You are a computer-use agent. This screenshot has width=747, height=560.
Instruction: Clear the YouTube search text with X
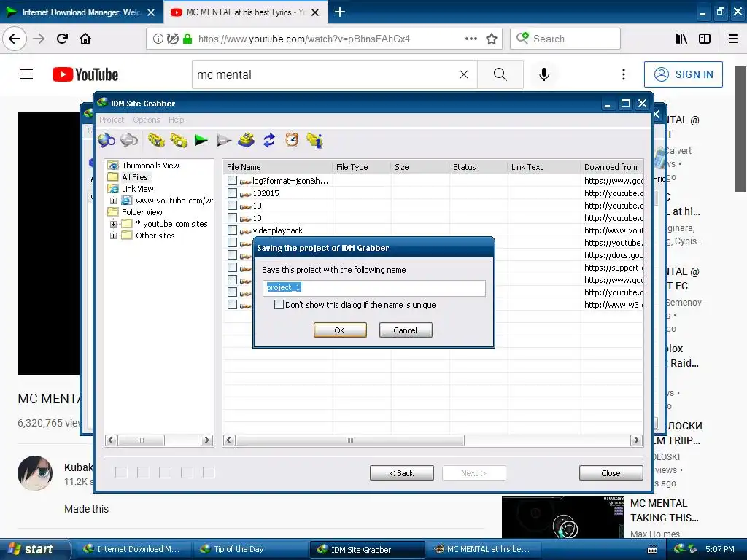(x=463, y=74)
